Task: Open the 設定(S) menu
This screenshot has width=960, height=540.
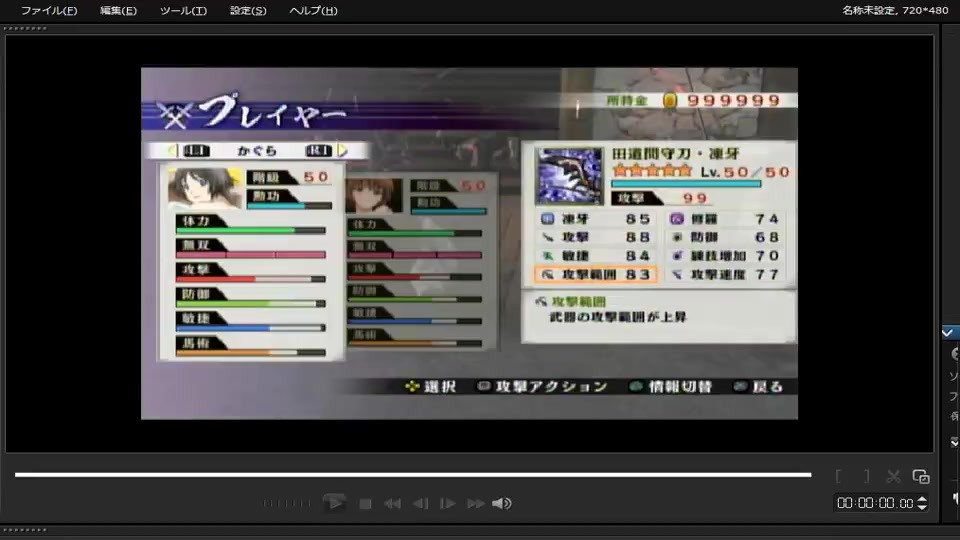Action: click(x=248, y=10)
